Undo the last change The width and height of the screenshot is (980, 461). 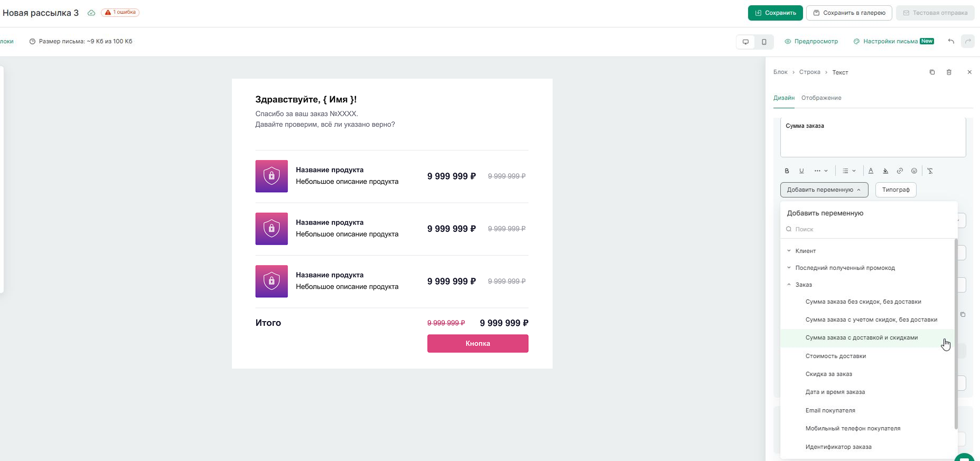click(x=951, y=41)
